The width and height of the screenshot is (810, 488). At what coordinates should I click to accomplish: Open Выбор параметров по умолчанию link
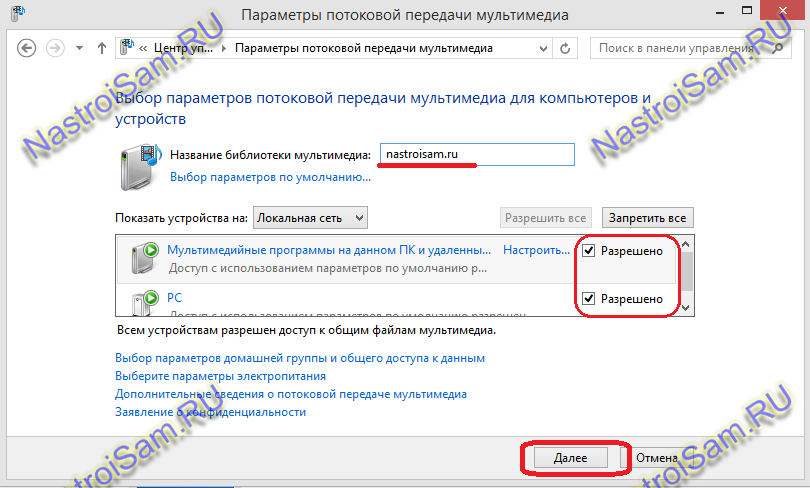(270, 177)
